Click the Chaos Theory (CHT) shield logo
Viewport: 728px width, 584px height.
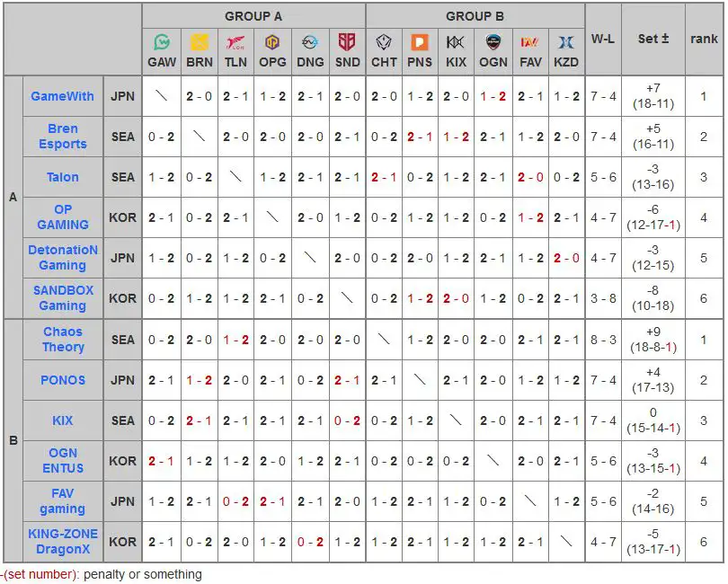point(384,41)
